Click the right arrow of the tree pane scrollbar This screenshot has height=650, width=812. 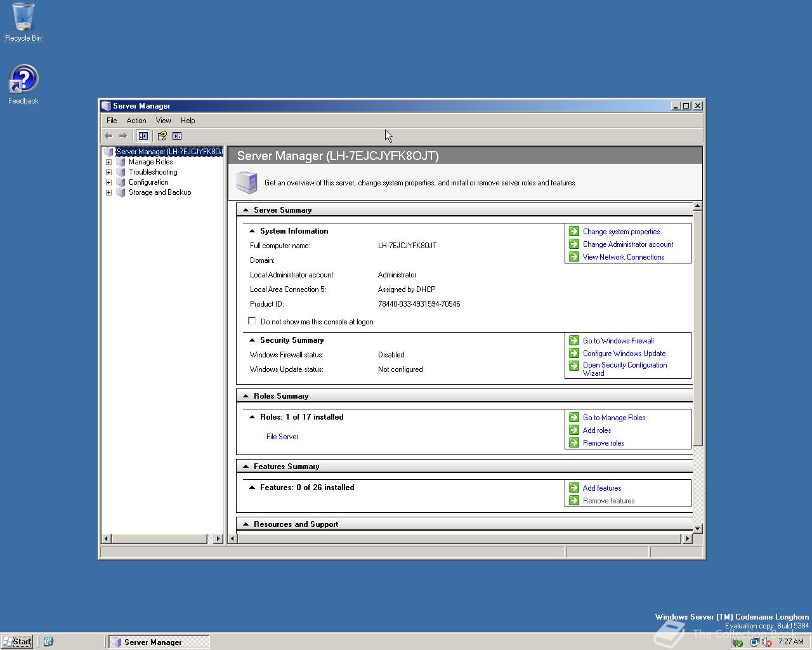coord(218,538)
